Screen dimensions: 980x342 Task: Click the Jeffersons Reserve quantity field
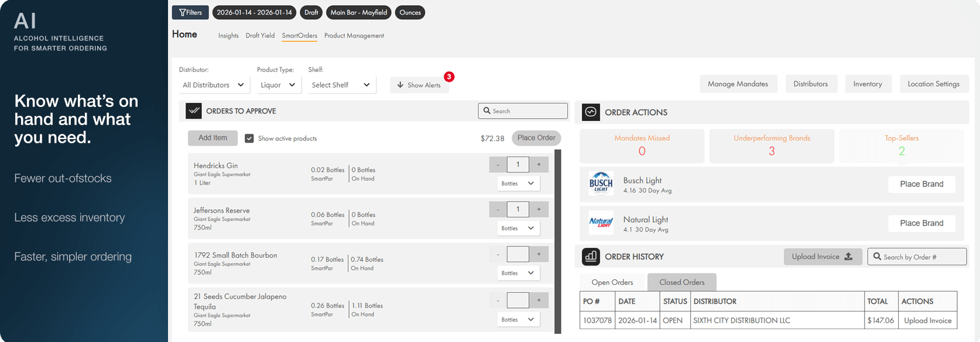[518, 209]
